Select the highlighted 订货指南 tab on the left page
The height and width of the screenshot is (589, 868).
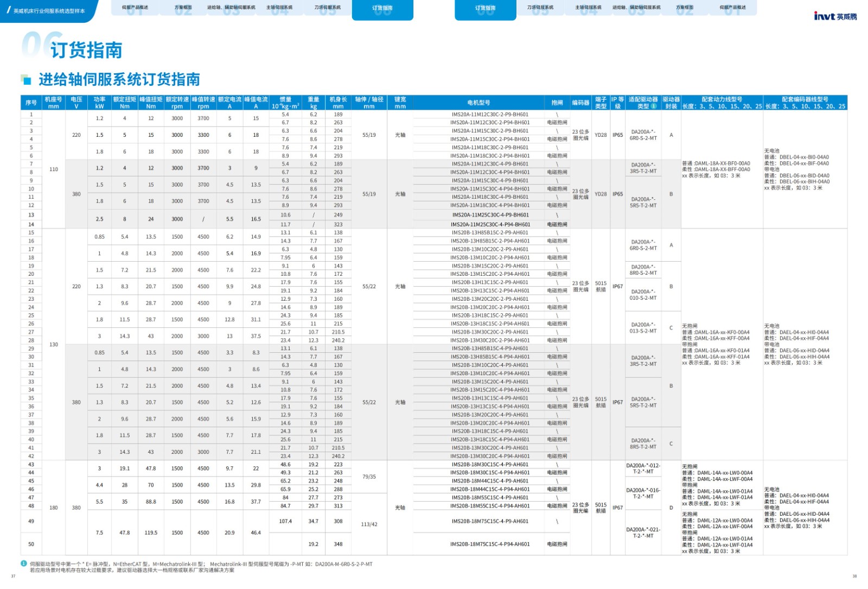pos(382,9)
